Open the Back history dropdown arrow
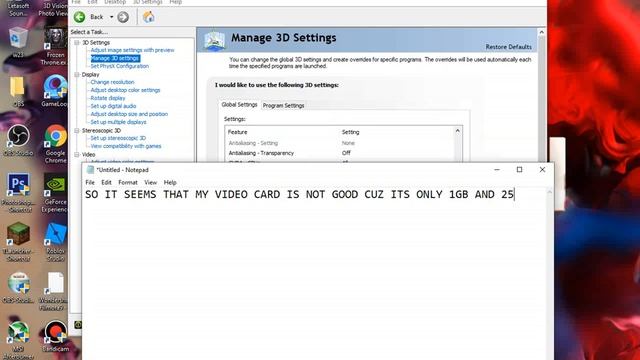Image resolution: width=640 pixels, height=360 pixels. coord(111,17)
